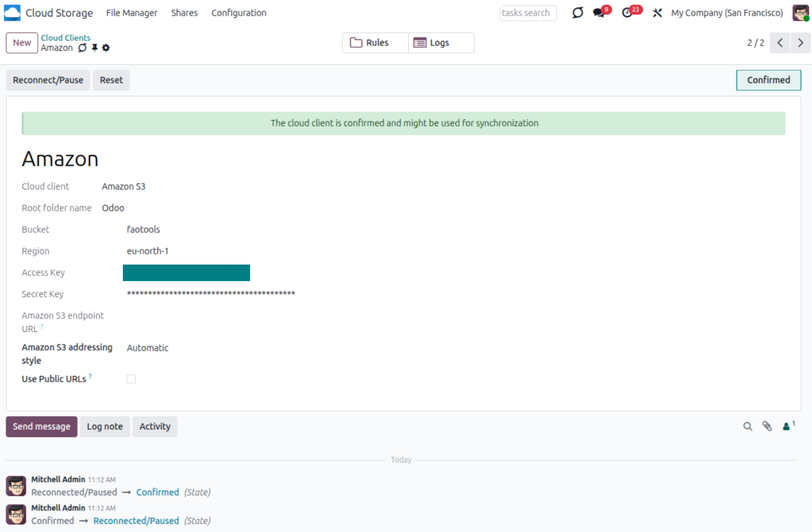The image size is (812, 532).
Task: Toggle the Use Public URLs checkbox
Action: click(x=132, y=379)
